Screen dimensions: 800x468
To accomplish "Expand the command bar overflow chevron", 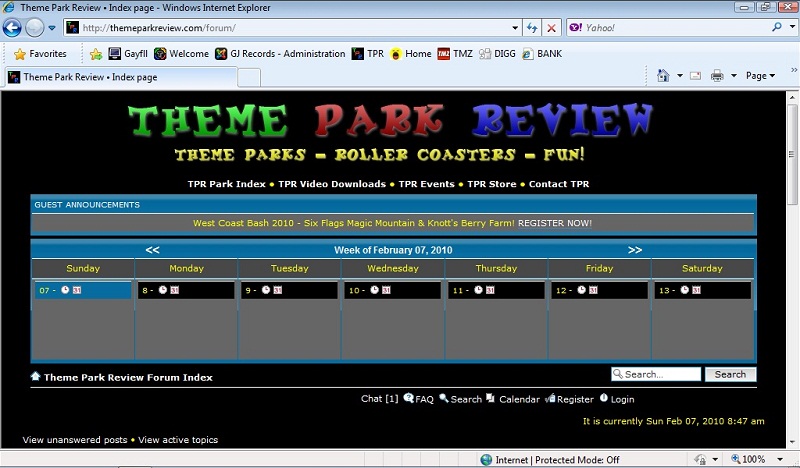I will pos(794,70).
